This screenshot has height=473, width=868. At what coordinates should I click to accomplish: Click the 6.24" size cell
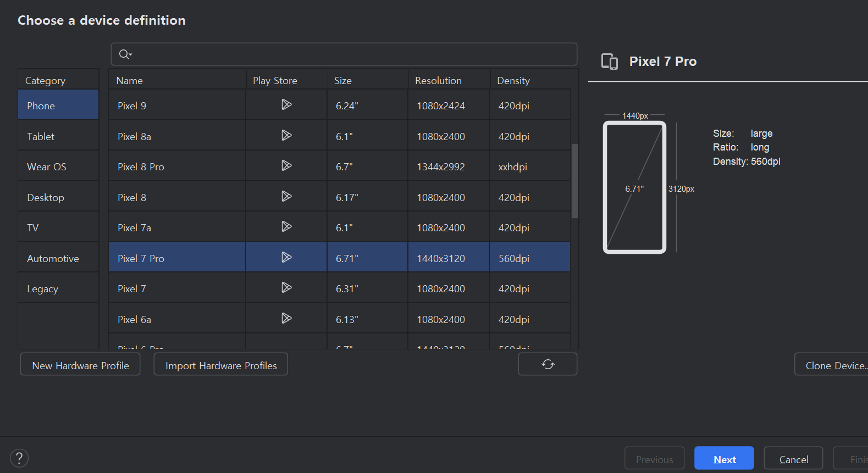point(368,105)
